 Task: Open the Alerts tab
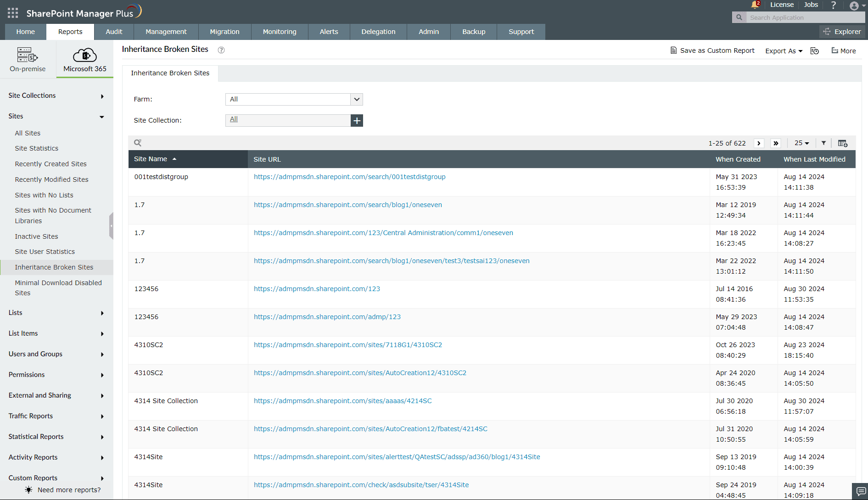click(x=329, y=32)
